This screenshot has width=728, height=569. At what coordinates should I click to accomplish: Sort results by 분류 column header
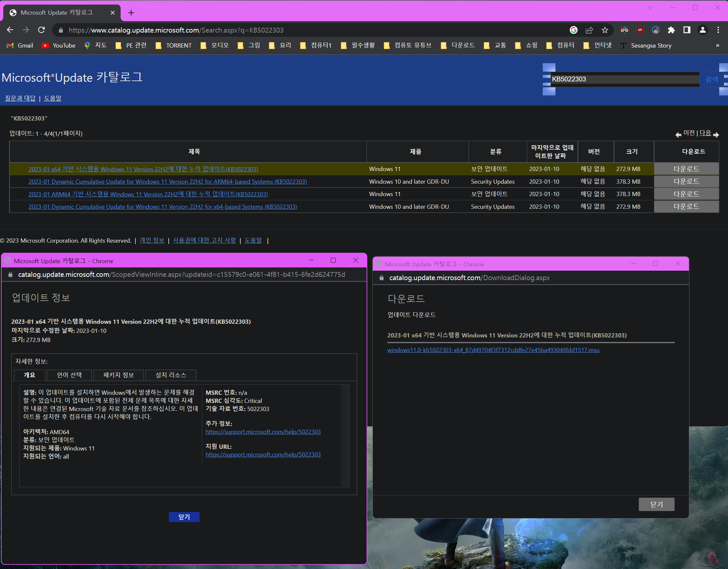tap(496, 151)
